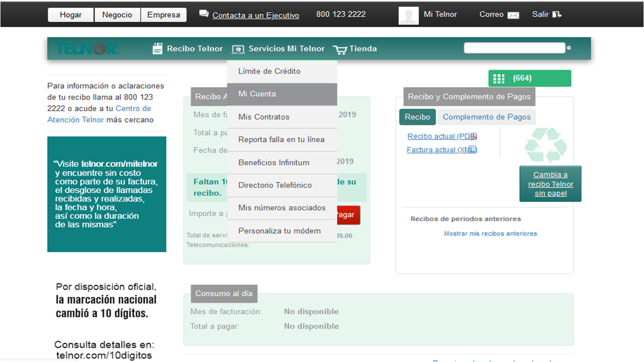Click the XML file icon on Factura actual

[x=473, y=150]
